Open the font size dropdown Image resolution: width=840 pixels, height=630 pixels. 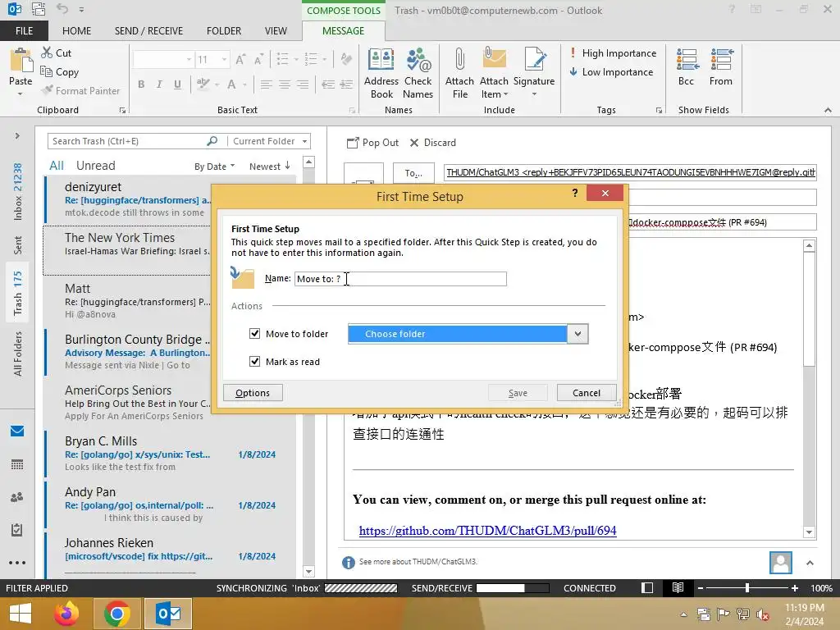click(225, 59)
